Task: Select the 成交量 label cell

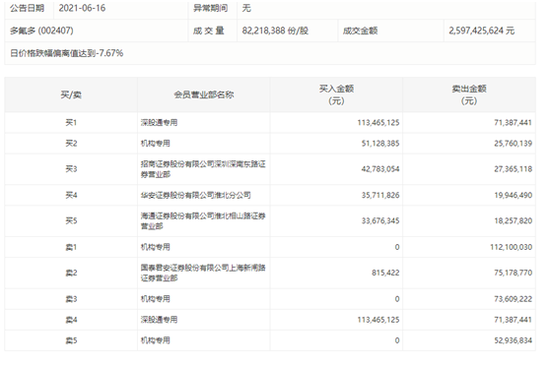Action: 208,31
